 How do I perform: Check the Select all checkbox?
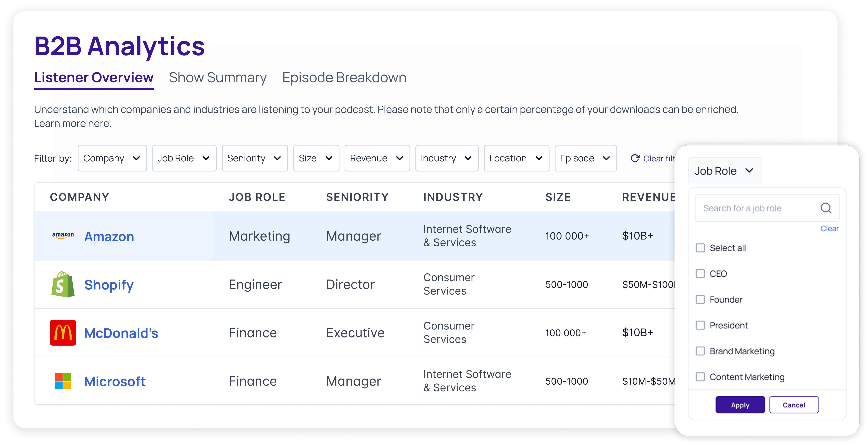point(700,248)
